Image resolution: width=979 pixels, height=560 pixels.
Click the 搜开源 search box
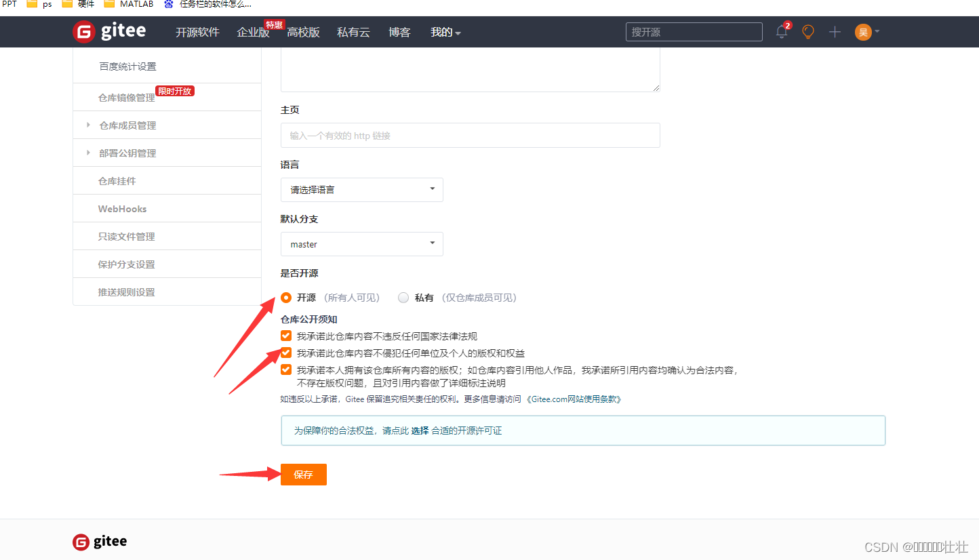694,32
